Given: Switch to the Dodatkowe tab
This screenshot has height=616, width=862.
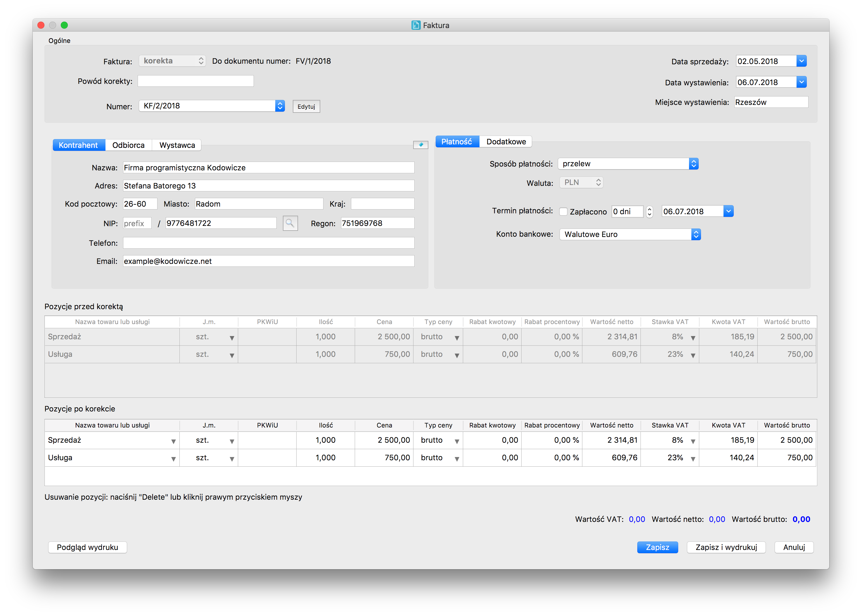Looking at the screenshot, I should tap(506, 141).
